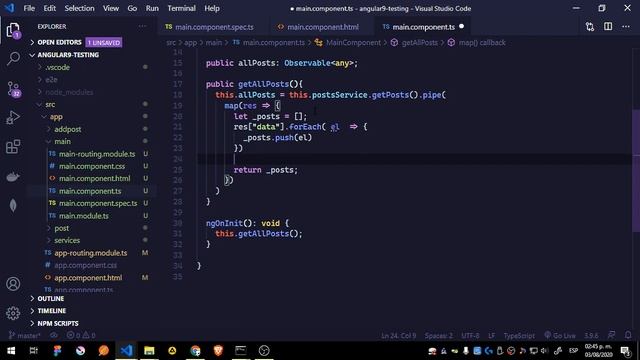The image size is (640, 360).
Task: Change the TypeScript language mode
Action: 519,336
